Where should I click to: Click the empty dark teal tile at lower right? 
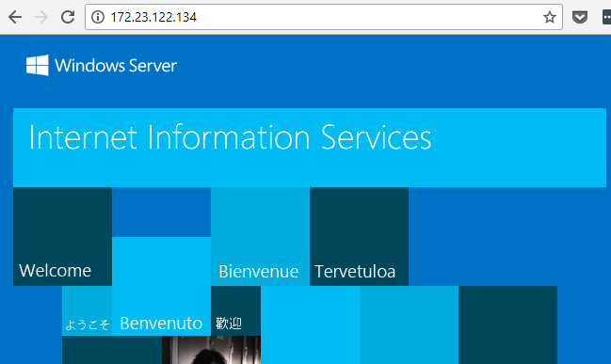tap(507, 325)
